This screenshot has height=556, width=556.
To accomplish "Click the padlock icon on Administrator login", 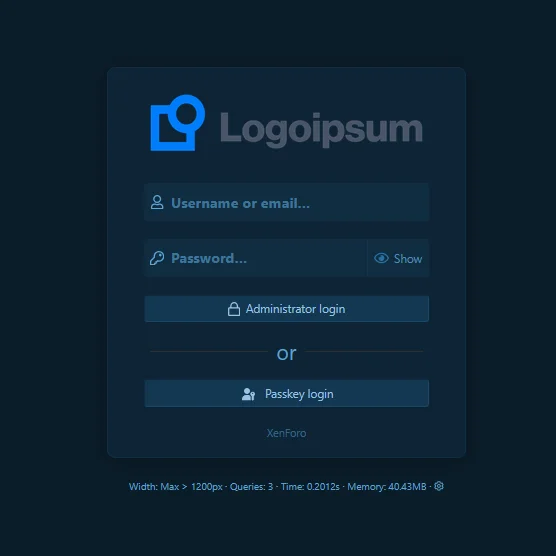I will click(234, 309).
